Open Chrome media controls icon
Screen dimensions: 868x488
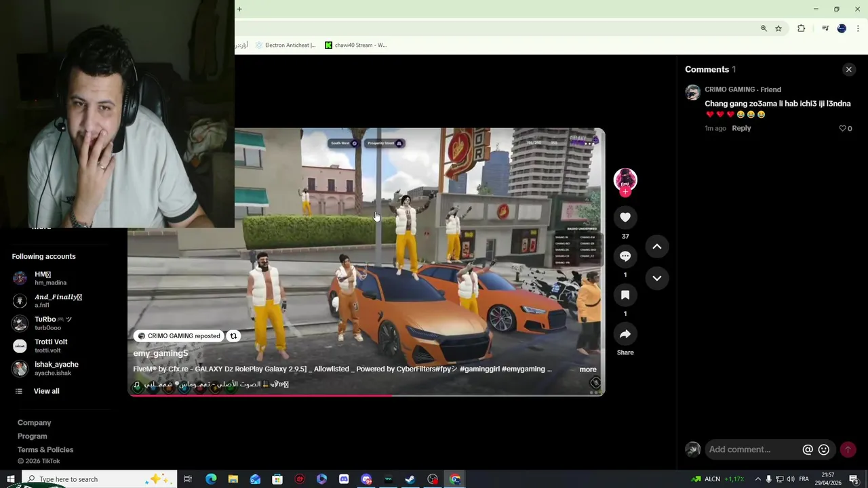point(825,28)
